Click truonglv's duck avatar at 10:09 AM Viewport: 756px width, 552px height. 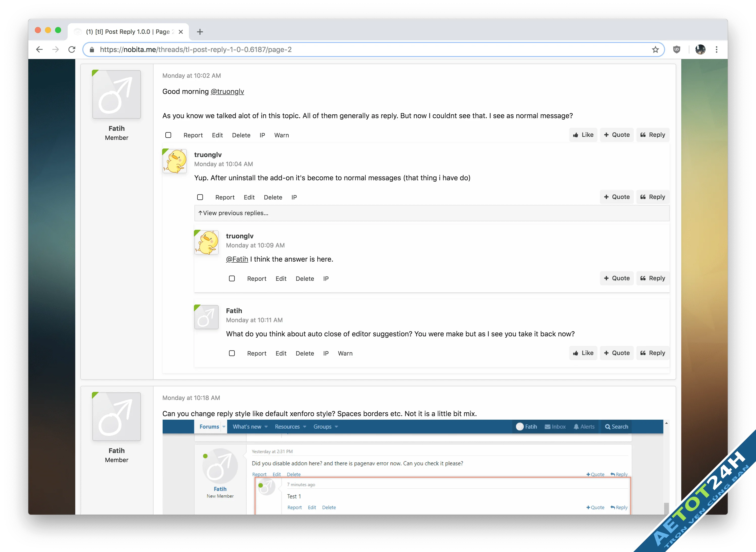click(x=207, y=242)
